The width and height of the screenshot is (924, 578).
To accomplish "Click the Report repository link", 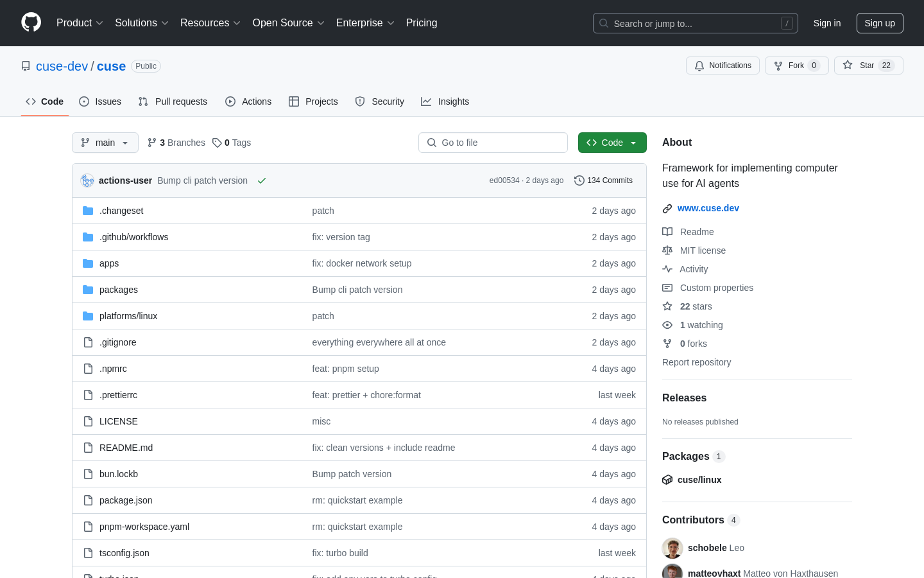I will [696, 362].
